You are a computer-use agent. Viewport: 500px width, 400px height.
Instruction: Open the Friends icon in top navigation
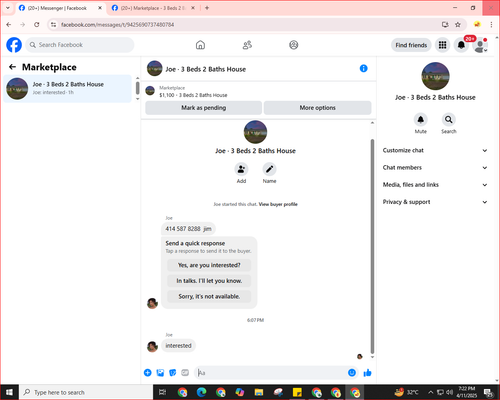247,45
